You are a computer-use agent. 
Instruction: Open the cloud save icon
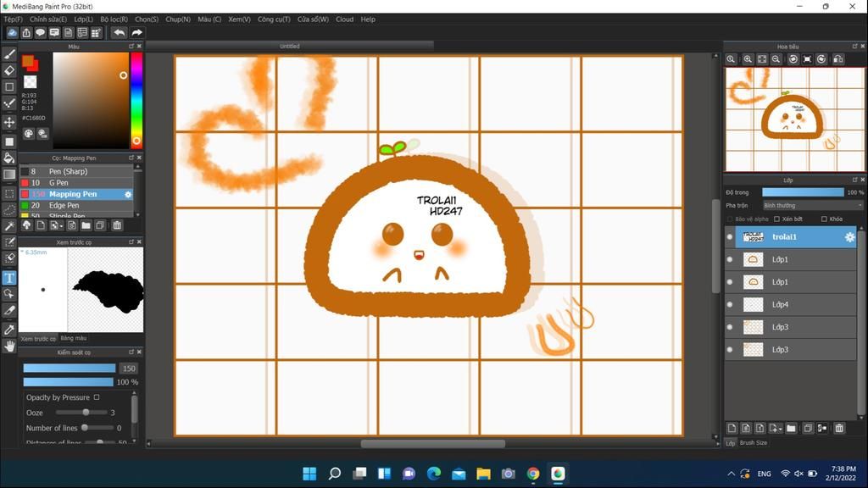(12, 33)
